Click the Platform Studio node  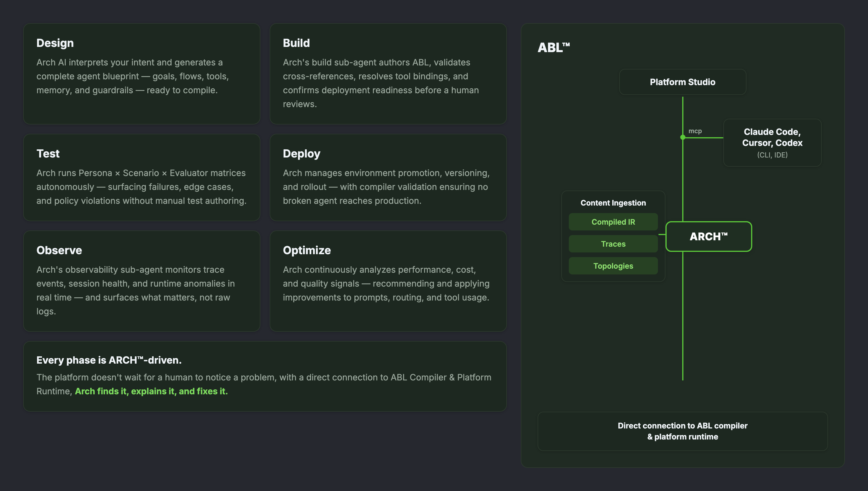click(x=682, y=82)
